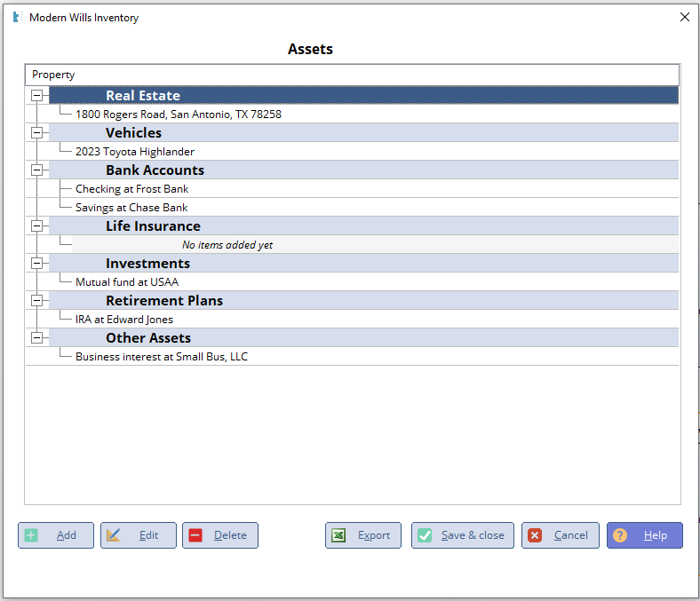Screen dimensions: 700x601
Task: Click the Property column header
Action: (x=351, y=75)
